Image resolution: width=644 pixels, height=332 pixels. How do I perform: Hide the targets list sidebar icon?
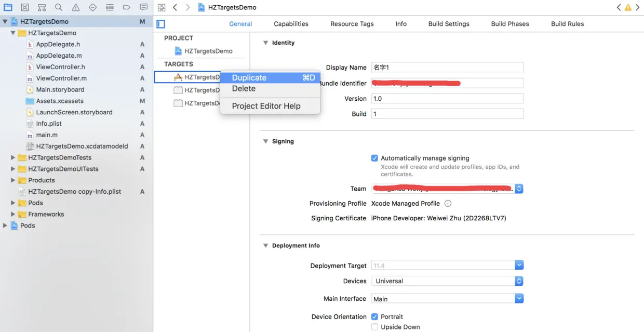click(161, 24)
